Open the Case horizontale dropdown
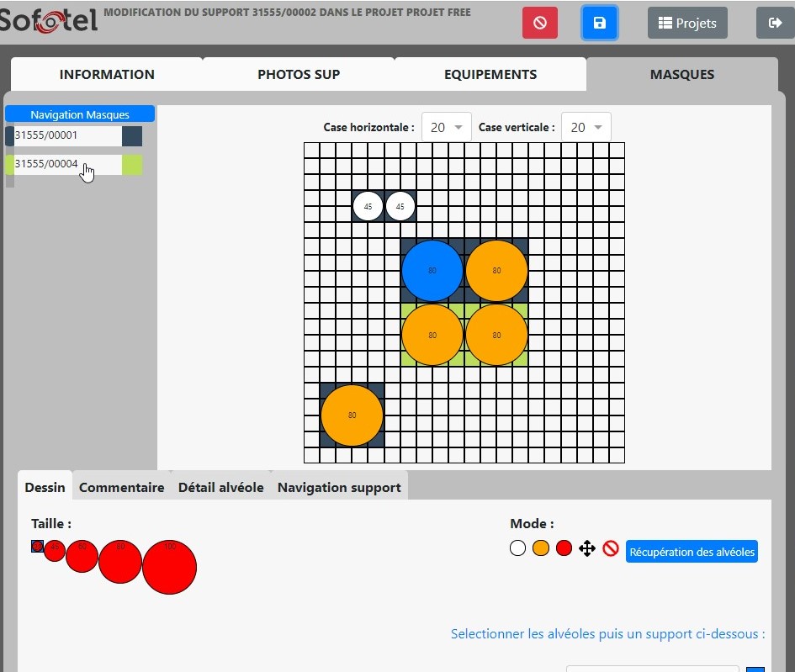The image size is (795, 672). pos(447,126)
